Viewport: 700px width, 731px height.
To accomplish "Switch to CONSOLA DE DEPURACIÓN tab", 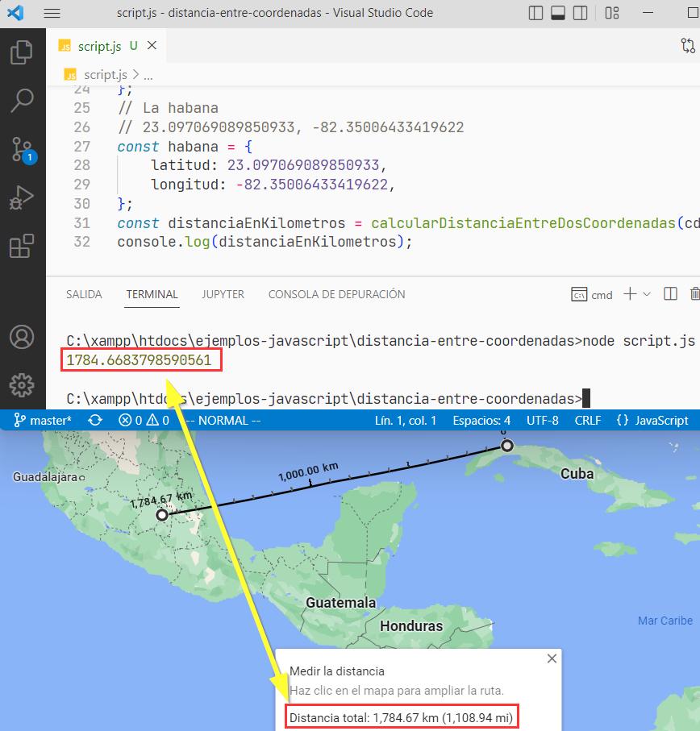I will click(x=337, y=294).
